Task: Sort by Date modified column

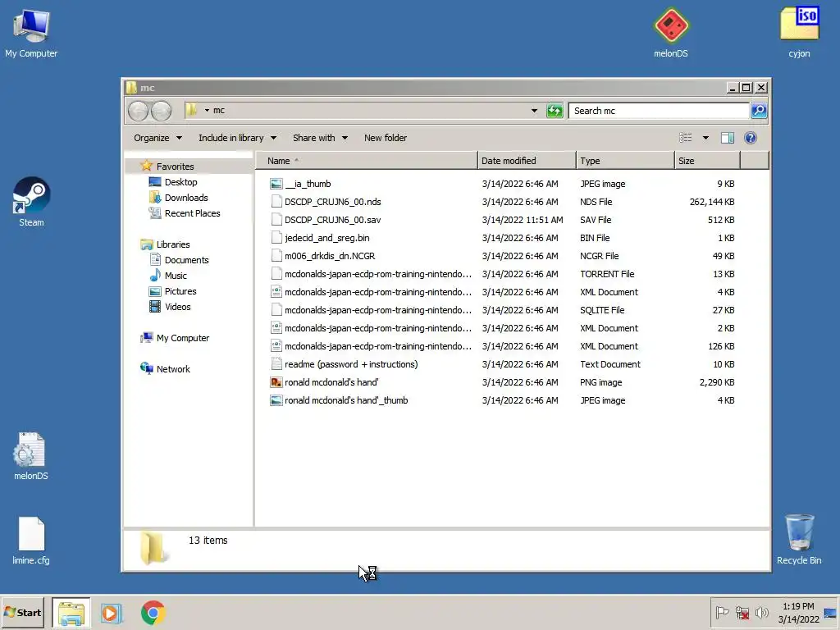Action: [x=527, y=161]
